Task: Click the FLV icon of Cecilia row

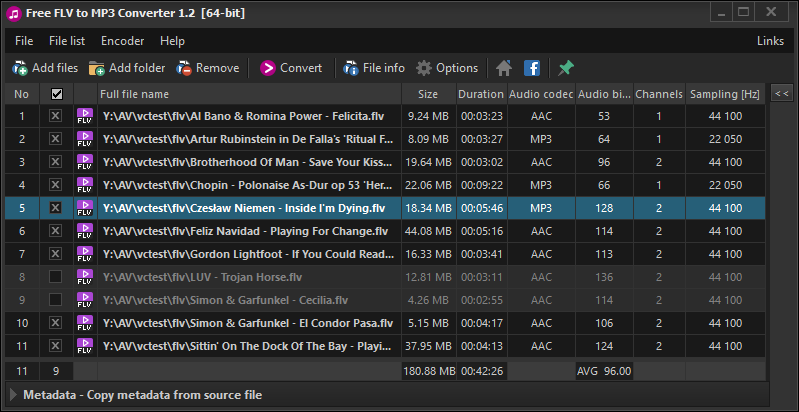Action: pos(85,300)
